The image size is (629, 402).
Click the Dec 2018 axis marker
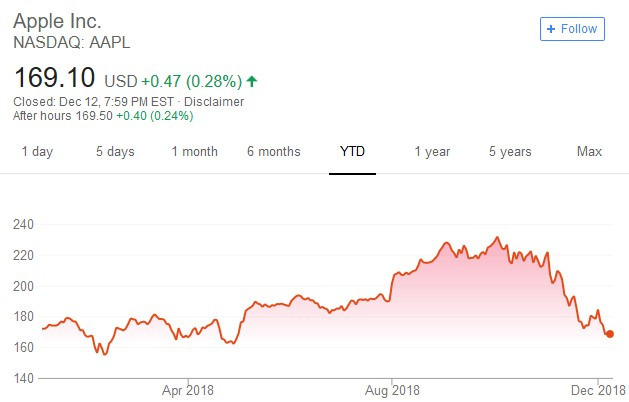(598, 390)
